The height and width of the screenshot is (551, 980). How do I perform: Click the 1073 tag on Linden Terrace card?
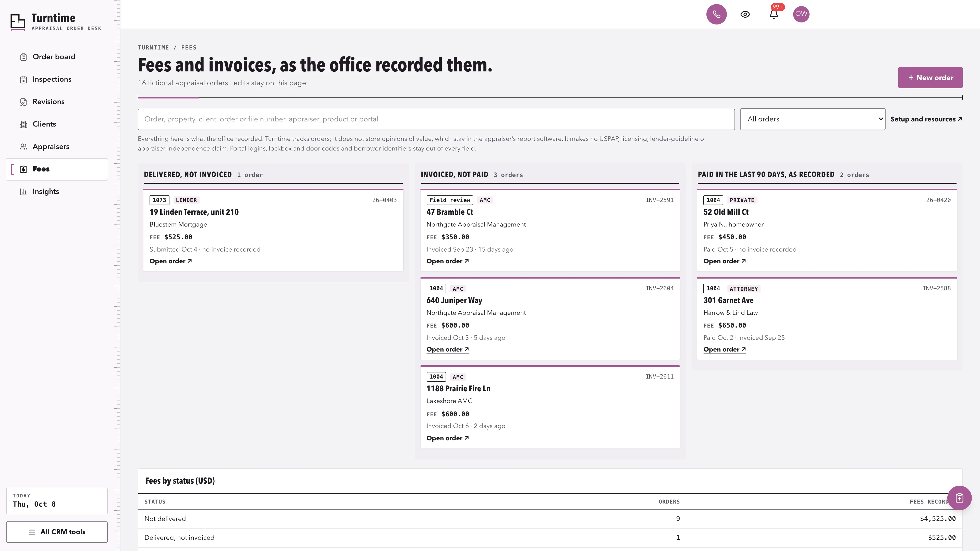point(160,200)
